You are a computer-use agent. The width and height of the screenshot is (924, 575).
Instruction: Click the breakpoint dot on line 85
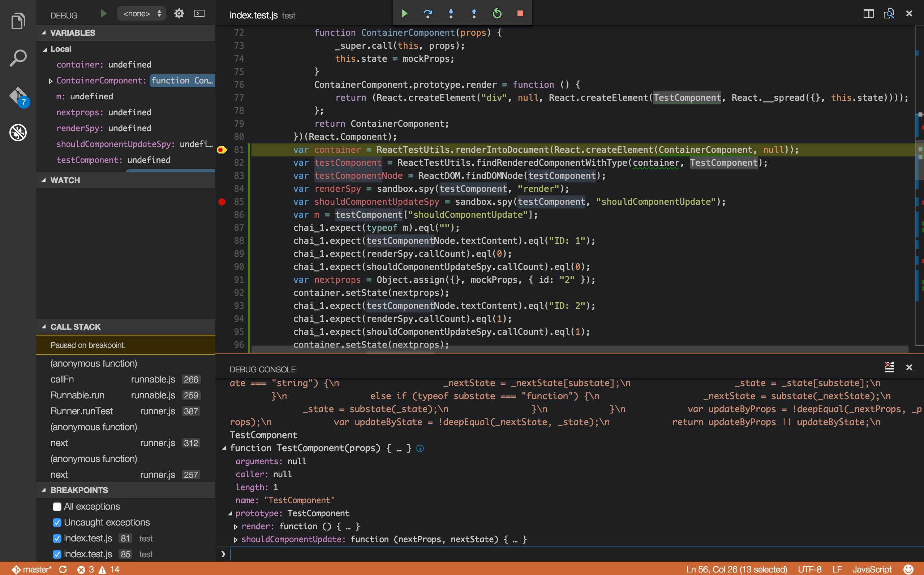(x=222, y=202)
